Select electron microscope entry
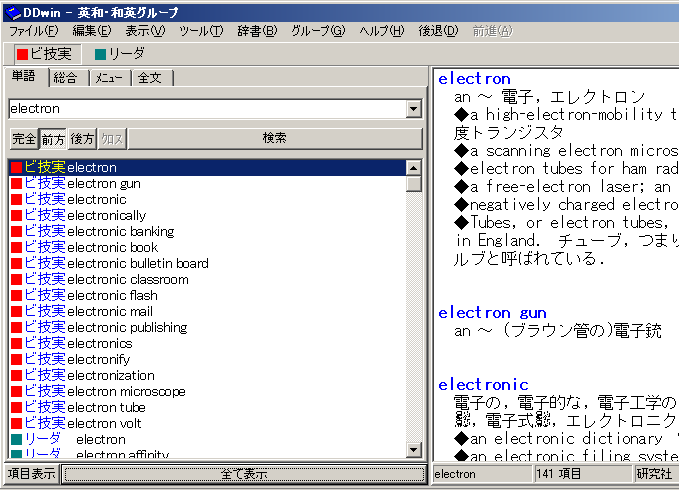Viewport: 679px width, 491px height. pyautogui.click(x=207, y=392)
